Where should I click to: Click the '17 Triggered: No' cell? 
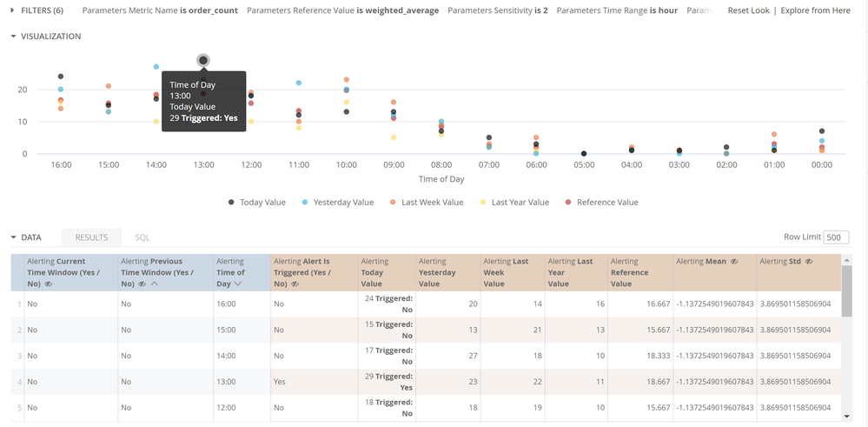tap(387, 356)
